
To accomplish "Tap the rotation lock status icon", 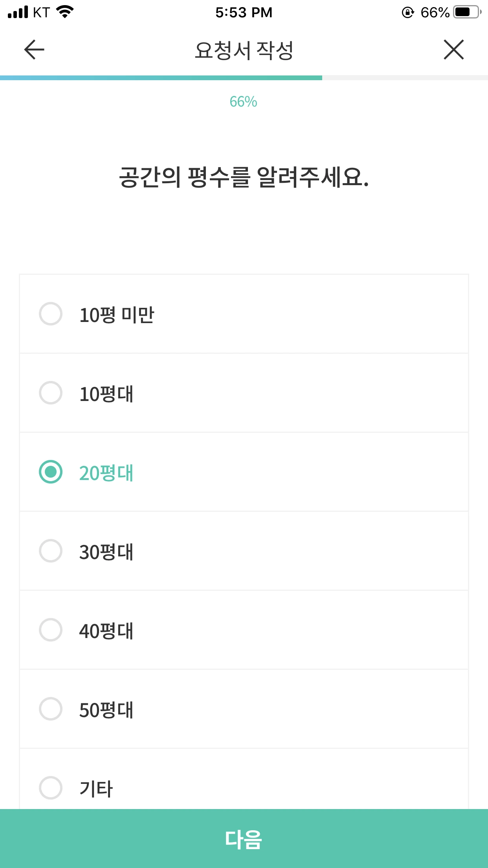I will tap(408, 13).
